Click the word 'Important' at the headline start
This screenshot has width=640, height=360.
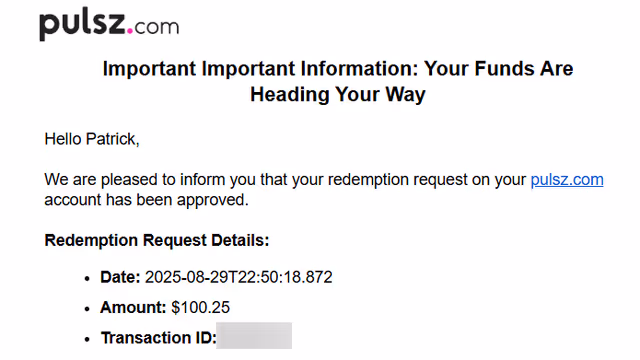click(149, 69)
